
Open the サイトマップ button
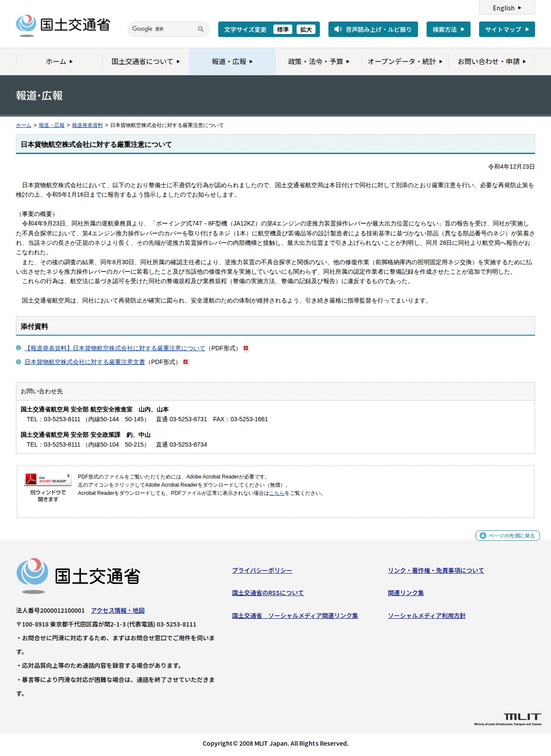pos(507,29)
